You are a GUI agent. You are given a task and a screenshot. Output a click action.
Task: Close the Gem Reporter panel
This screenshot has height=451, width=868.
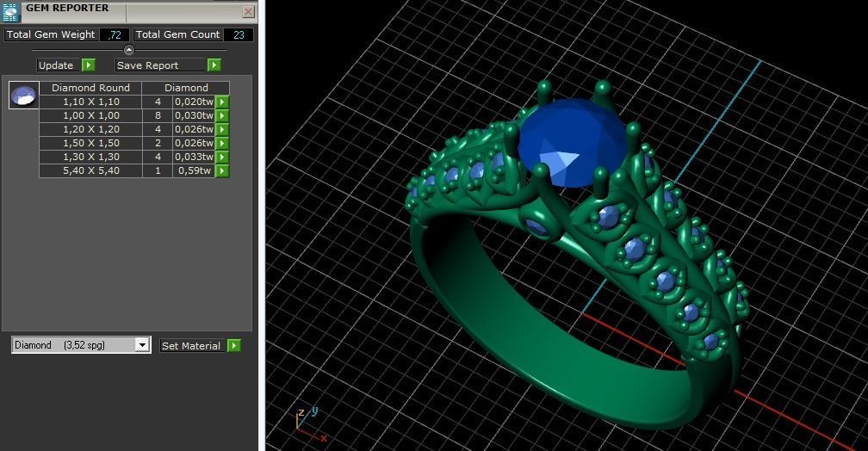pos(249,12)
